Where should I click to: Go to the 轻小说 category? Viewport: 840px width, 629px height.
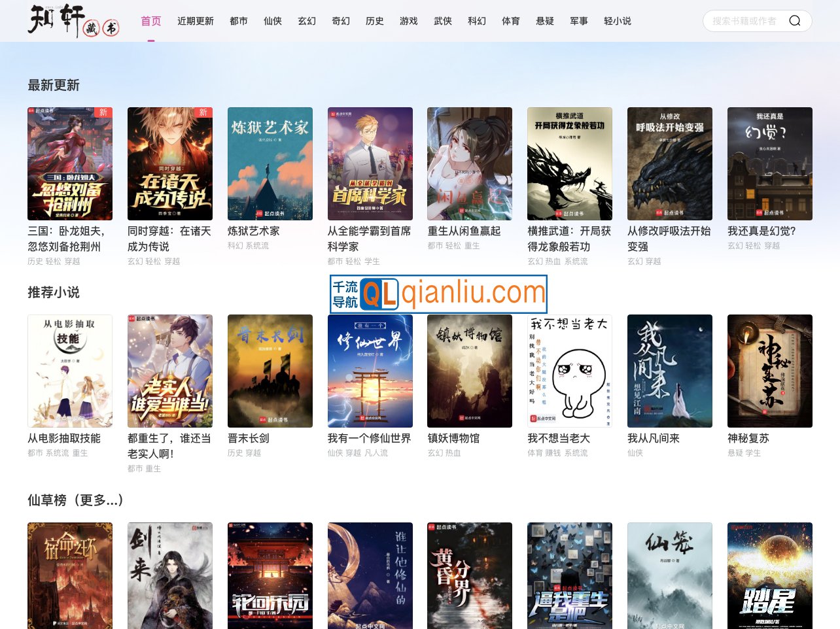click(x=617, y=21)
